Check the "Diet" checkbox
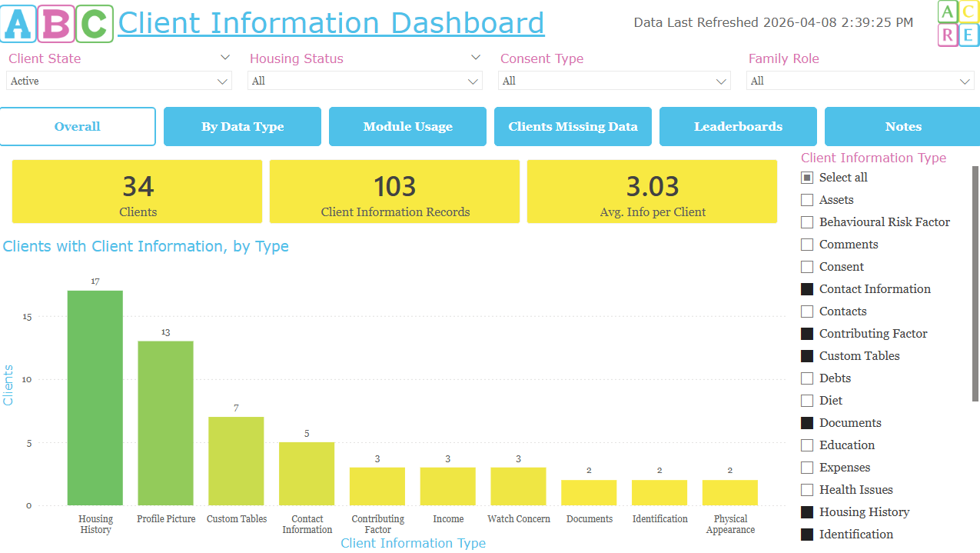Viewport: 980px width, 553px height. point(807,400)
